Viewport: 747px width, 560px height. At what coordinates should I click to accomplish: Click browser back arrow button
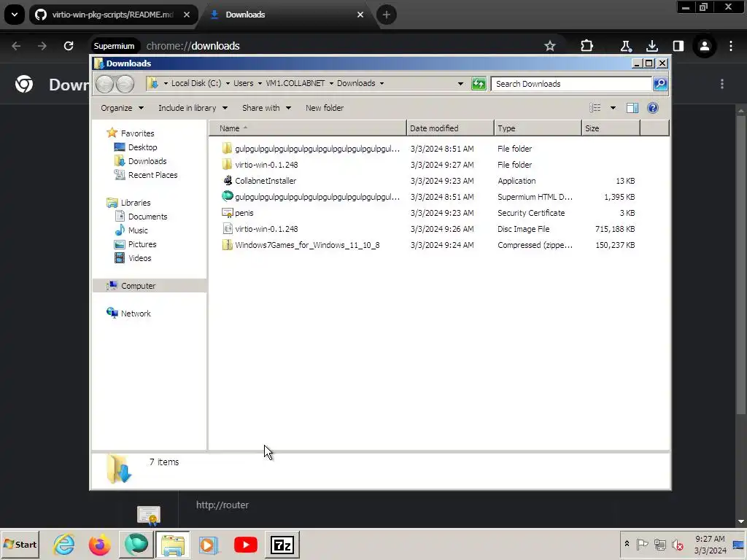tap(16, 46)
